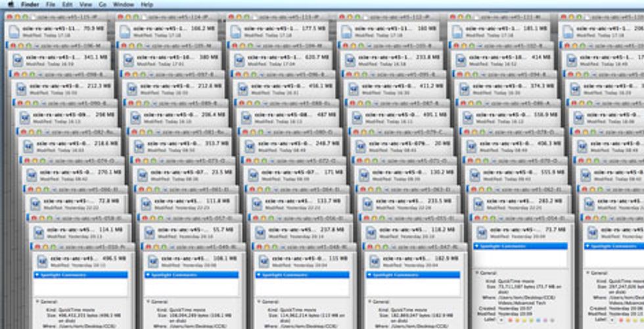Select the file icon in the 73.7 MB window
Viewport: 644px width, 329px height.
coord(482,232)
